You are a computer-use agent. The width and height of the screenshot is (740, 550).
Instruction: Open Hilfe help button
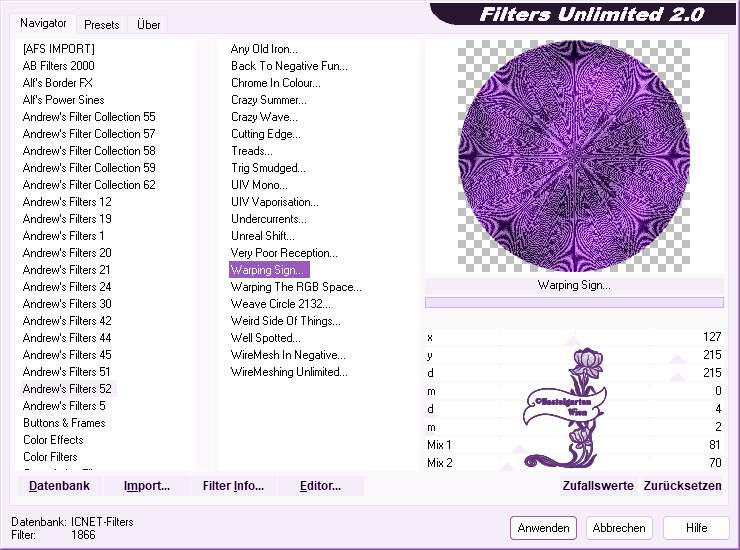[696, 528]
